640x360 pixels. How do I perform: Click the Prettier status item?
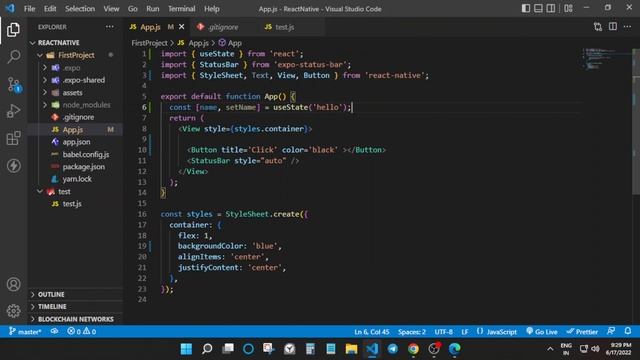tap(582, 332)
